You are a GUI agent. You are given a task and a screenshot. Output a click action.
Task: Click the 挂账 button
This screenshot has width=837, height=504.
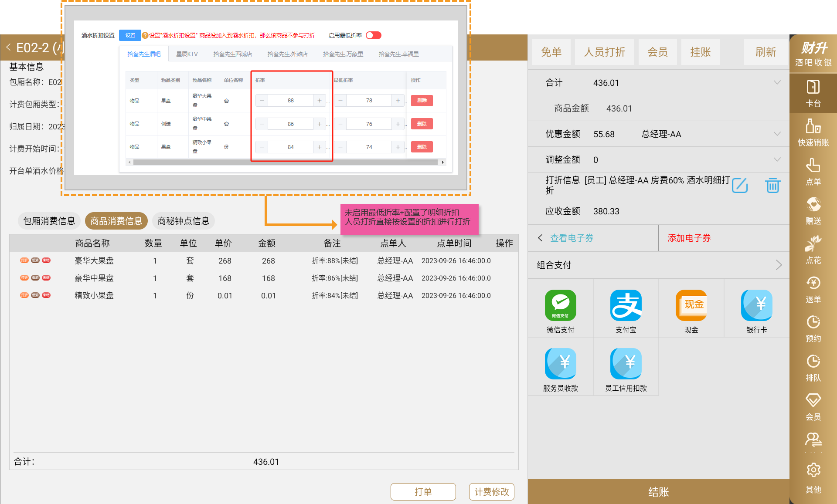[x=701, y=52]
